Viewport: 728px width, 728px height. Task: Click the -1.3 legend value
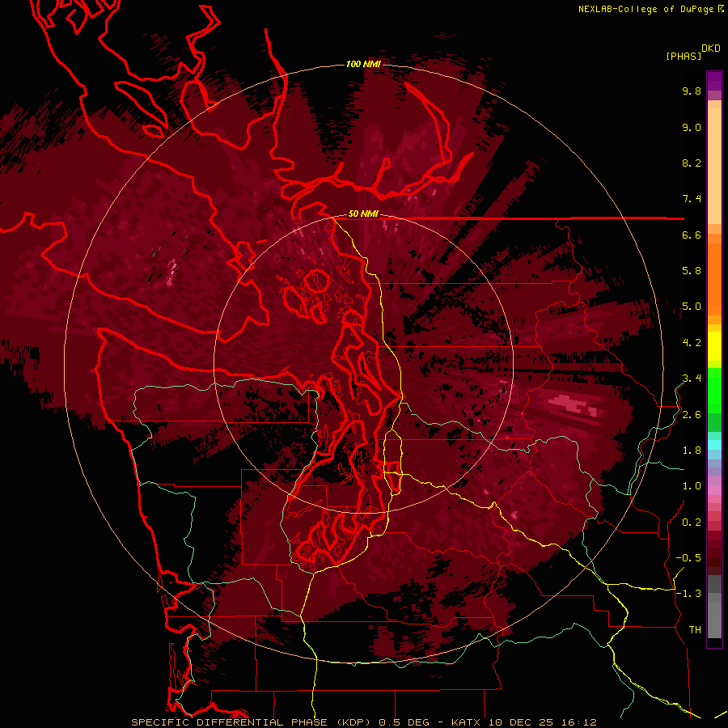coord(688,594)
